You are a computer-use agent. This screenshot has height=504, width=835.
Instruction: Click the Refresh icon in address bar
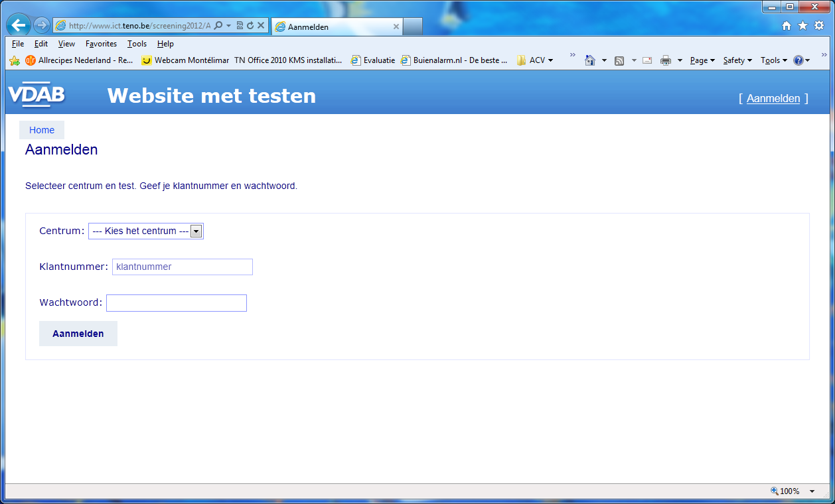click(x=250, y=26)
